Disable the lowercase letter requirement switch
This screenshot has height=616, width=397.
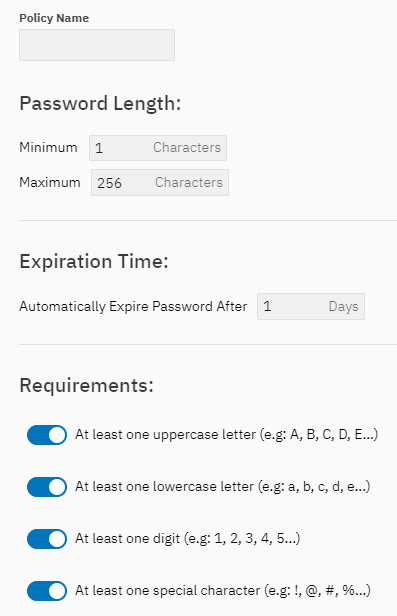coord(47,487)
